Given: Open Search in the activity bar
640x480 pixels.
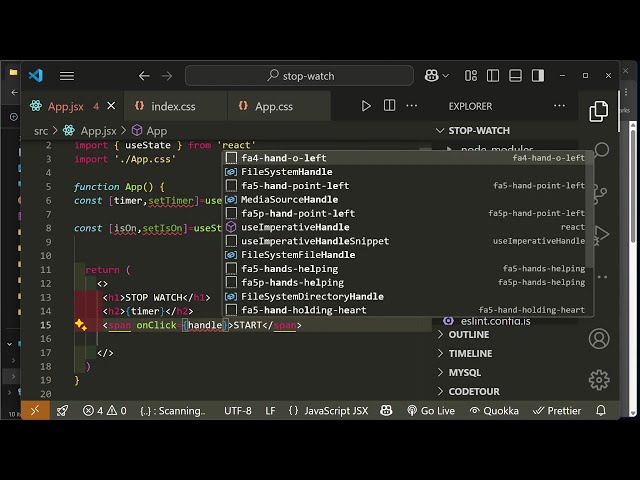Looking at the screenshot, I should 601,150.
